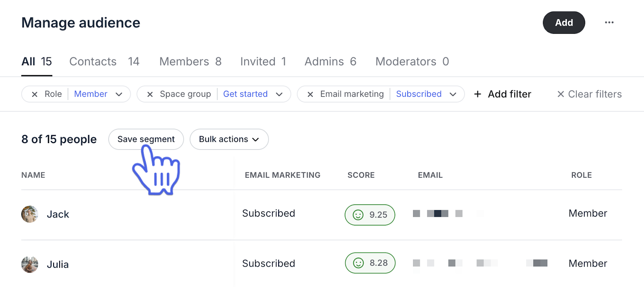Click the EMAIL column header

[x=430, y=175]
